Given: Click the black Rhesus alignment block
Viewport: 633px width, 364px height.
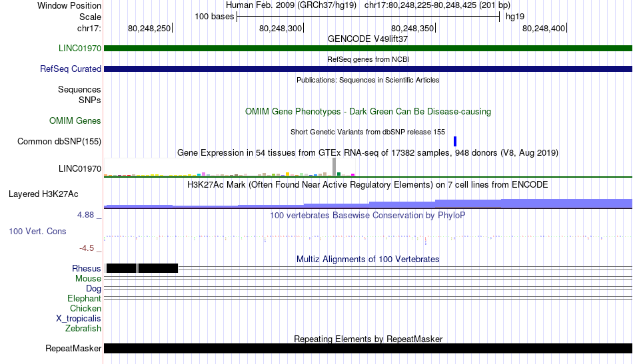Looking at the screenshot, I should click(x=142, y=268).
